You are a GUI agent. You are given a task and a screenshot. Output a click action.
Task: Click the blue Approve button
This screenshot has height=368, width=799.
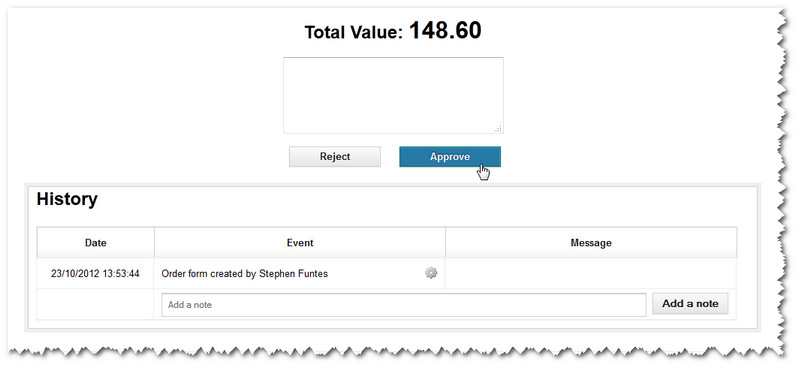click(450, 156)
